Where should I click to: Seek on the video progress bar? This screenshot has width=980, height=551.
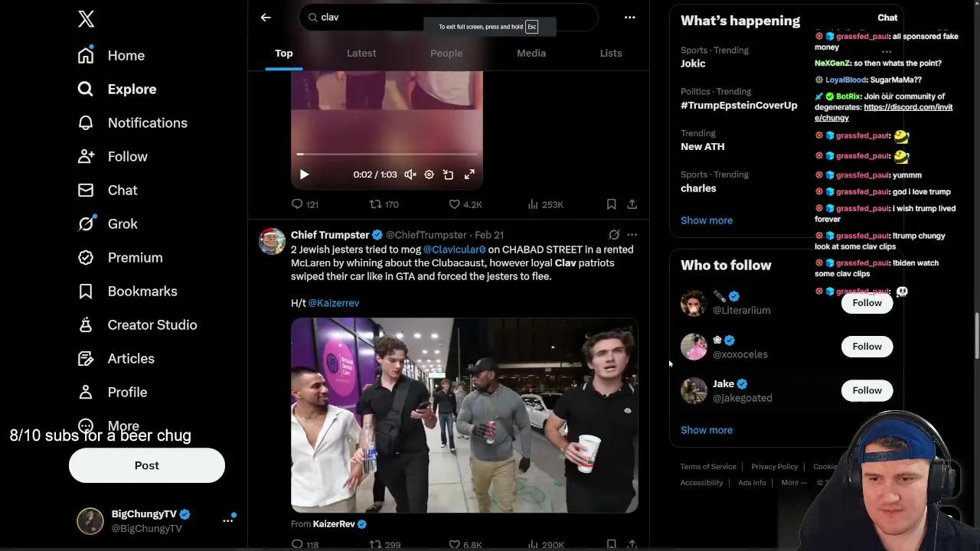[x=387, y=155]
